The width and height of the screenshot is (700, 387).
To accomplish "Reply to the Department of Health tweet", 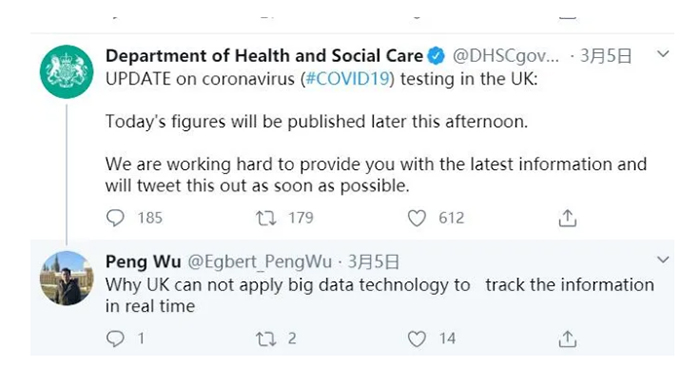I will (x=115, y=218).
